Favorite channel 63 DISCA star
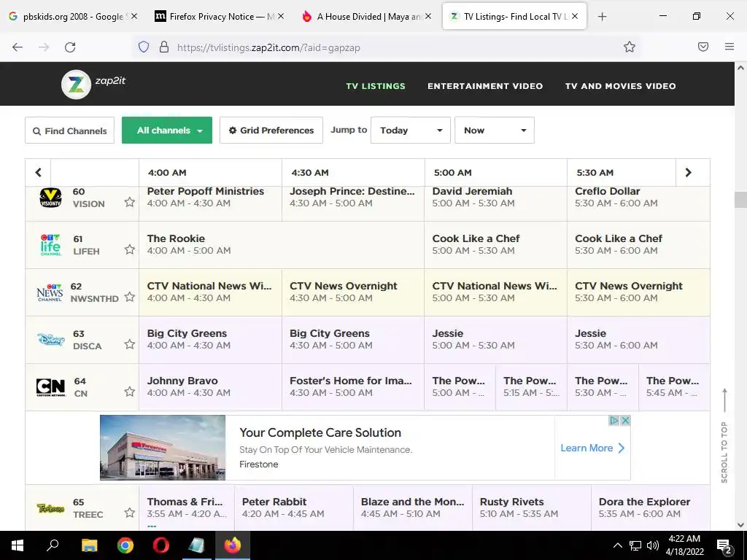Viewport: 747px width, 560px height. [x=130, y=344]
